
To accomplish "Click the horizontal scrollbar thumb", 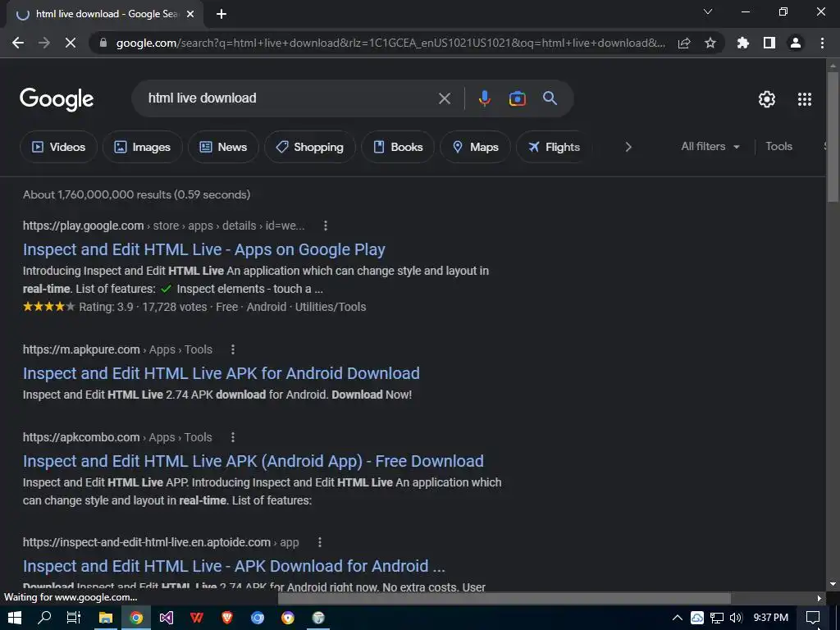I will tap(504, 598).
